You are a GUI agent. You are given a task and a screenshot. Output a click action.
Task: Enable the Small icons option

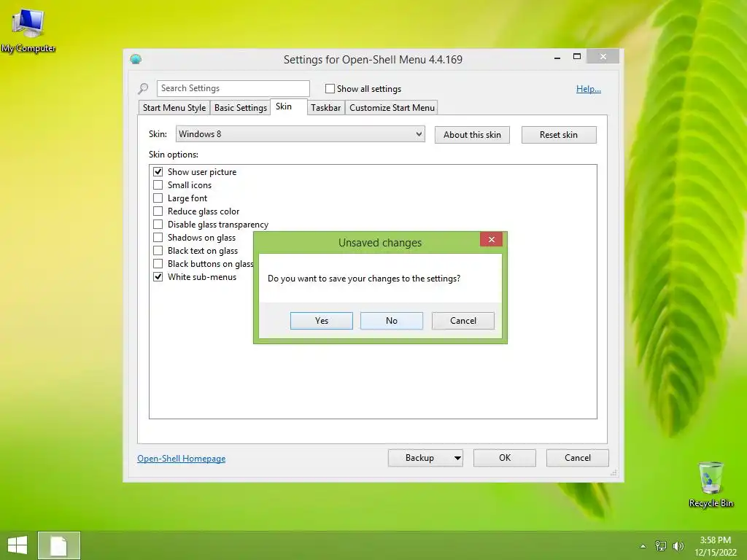[158, 184]
